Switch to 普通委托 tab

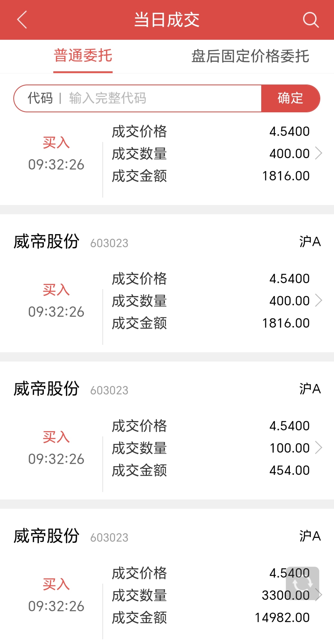click(x=83, y=56)
